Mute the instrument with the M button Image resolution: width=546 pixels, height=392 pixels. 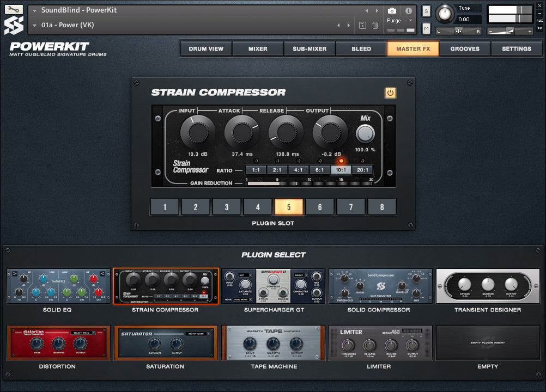click(x=426, y=28)
